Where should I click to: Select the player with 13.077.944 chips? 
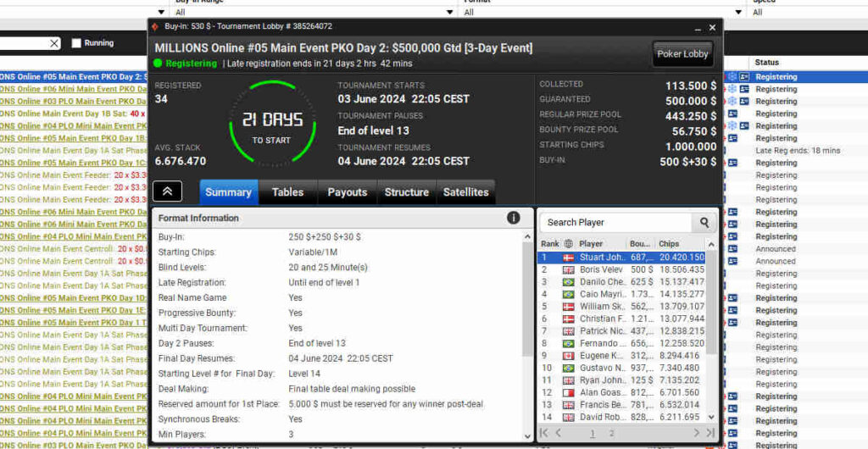[x=621, y=319]
